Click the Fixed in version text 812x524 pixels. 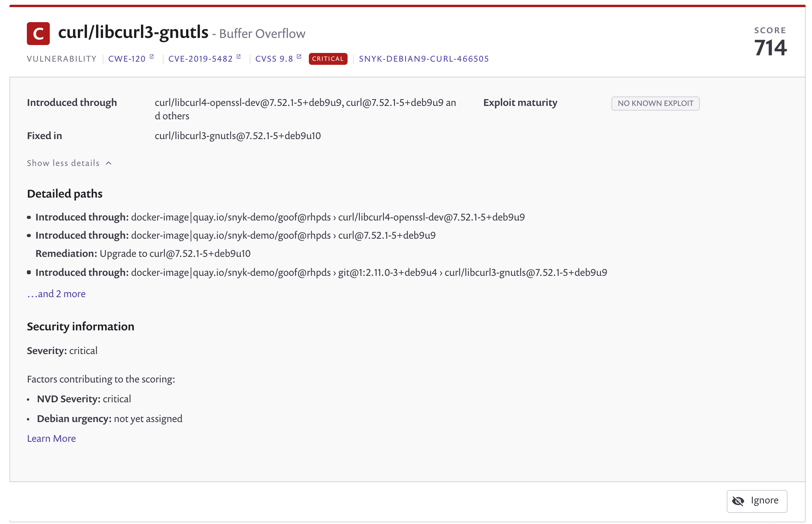(237, 136)
